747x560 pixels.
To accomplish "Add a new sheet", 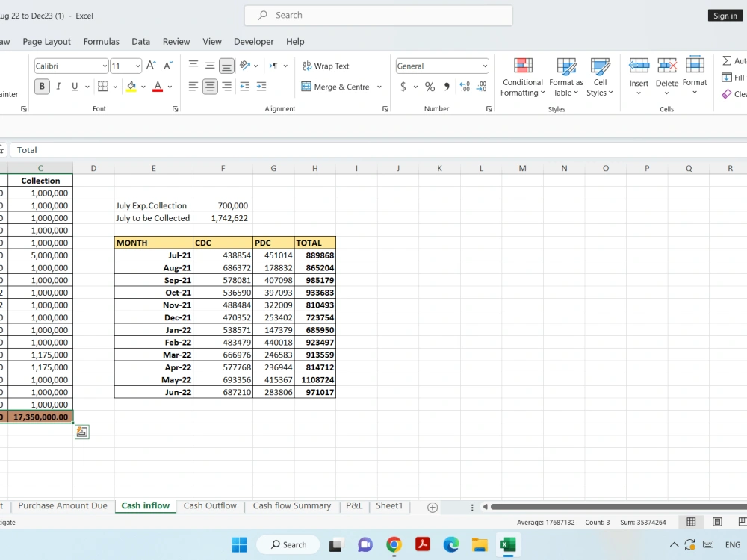I will coord(433,508).
